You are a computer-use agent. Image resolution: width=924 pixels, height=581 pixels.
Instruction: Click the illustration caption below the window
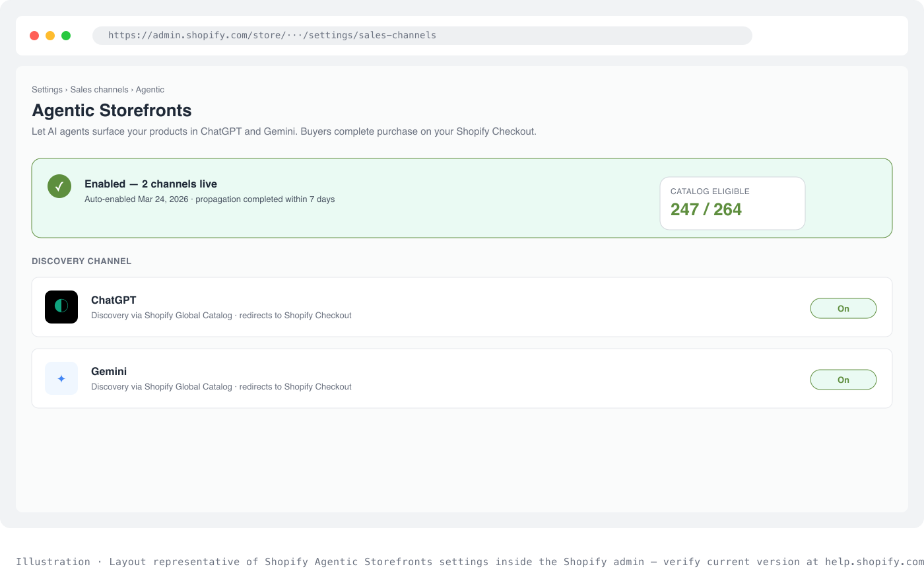470,562
